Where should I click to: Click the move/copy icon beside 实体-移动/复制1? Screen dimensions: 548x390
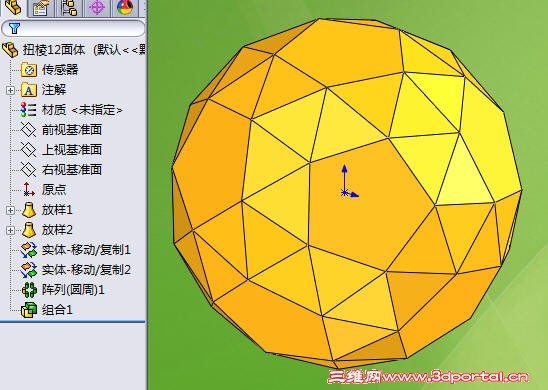pyautogui.click(x=29, y=250)
